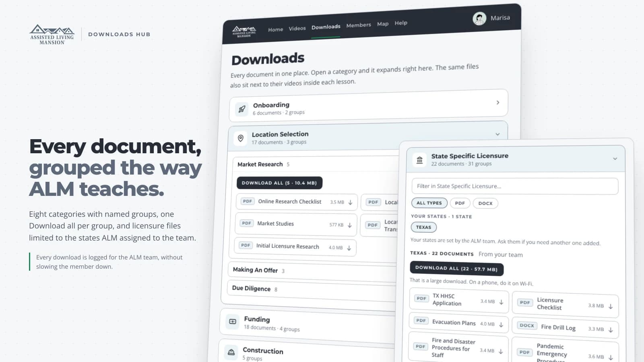This screenshot has height=362, width=644.
Task: Collapse the Market Research group header
Action: pyautogui.click(x=316, y=164)
